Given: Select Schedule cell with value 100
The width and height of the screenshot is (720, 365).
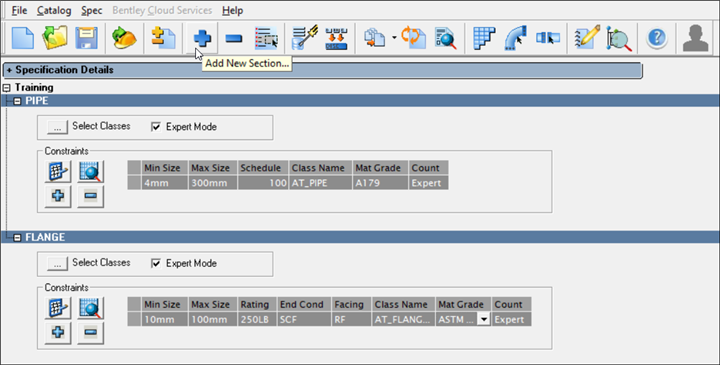Looking at the screenshot, I should [x=263, y=183].
